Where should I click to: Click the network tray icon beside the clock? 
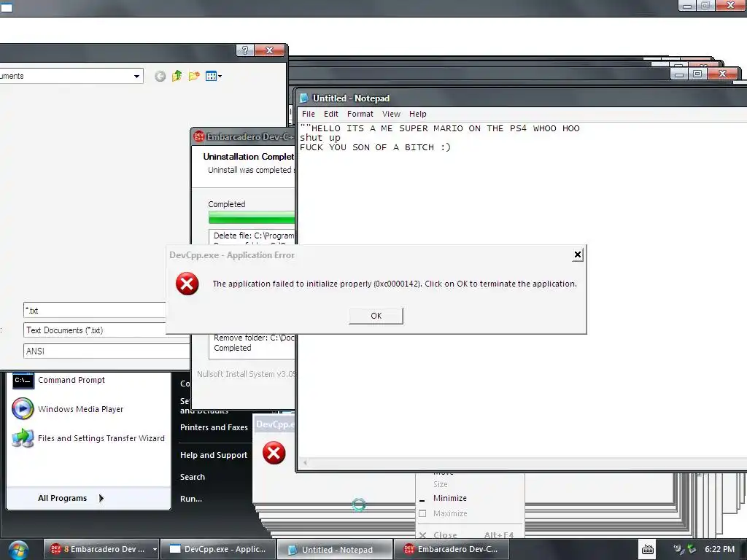692,549
